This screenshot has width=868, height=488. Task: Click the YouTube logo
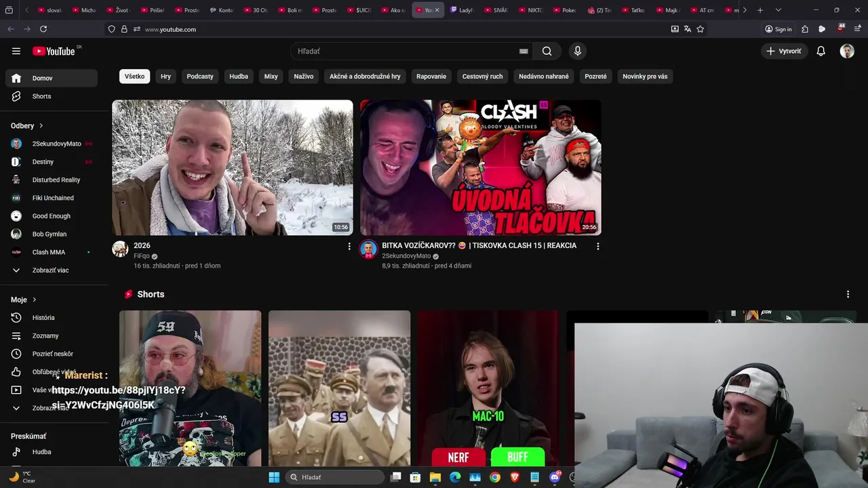point(54,51)
